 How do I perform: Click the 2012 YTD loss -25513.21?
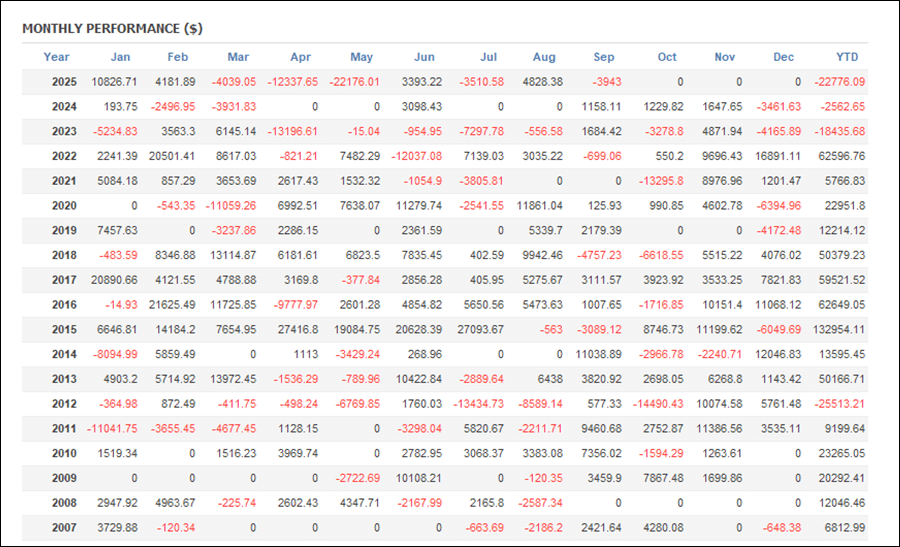pyautogui.click(x=838, y=403)
